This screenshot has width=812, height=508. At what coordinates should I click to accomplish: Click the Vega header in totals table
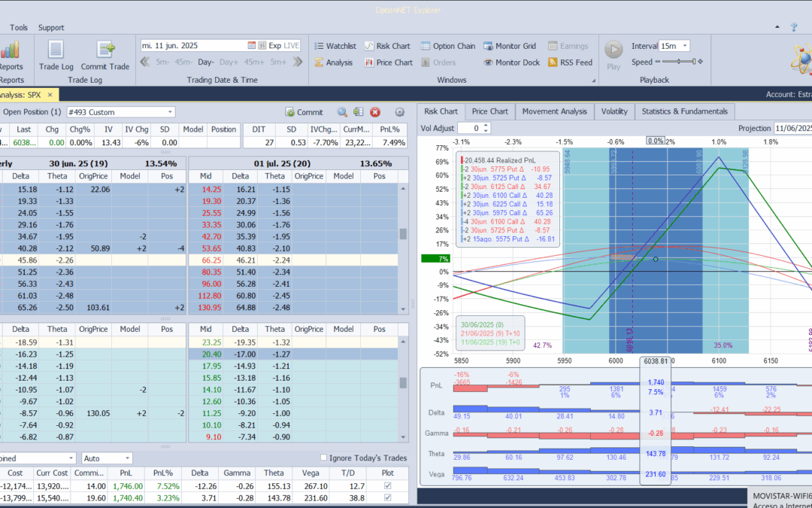tap(310, 473)
